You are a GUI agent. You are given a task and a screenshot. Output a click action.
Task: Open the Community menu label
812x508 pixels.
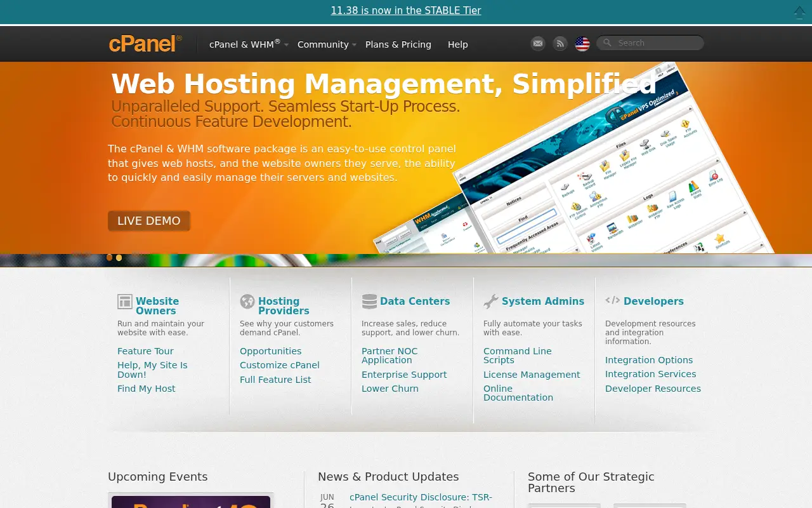coord(323,44)
